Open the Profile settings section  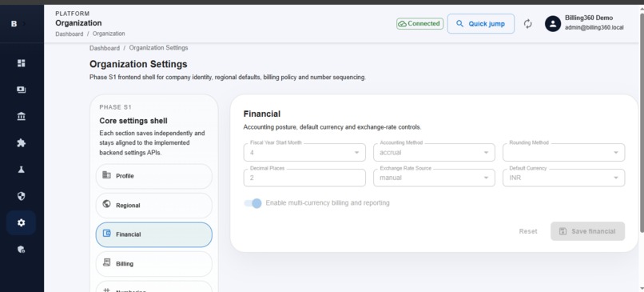click(x=154, y=176)
